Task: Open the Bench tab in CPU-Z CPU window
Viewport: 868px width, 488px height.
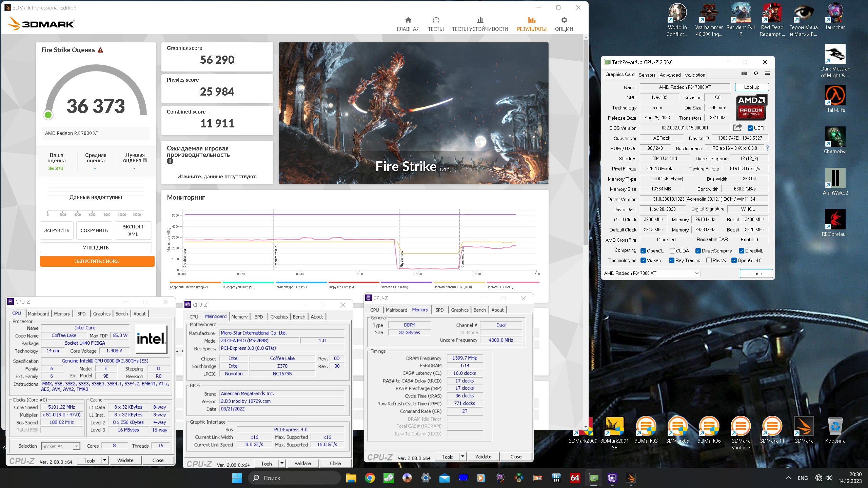Action: (121, 313)
